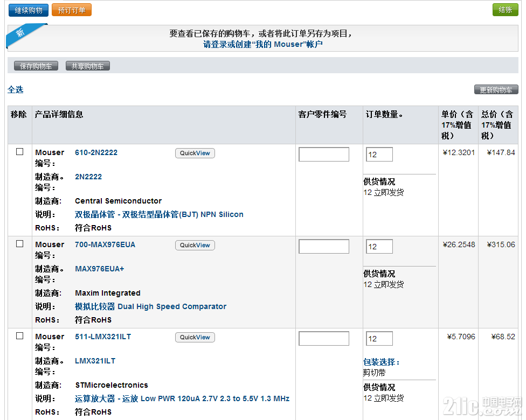Click the 客户零件编号 column header

322,114
